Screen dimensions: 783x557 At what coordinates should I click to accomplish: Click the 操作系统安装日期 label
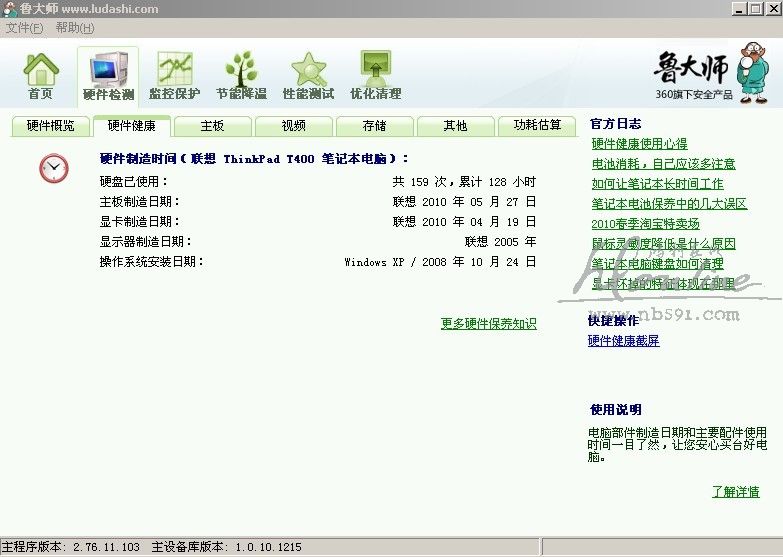[x=151, y=262]
